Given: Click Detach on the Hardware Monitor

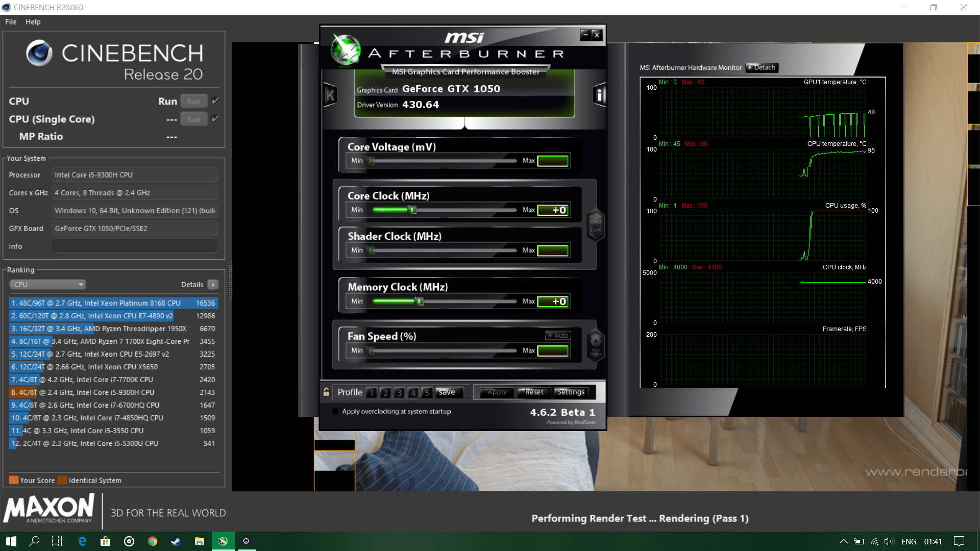Looking at the screenshot, I should [x=762, y=67].
